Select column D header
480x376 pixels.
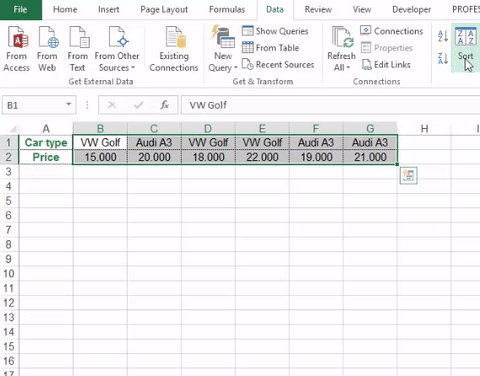[x=208, y=128]
